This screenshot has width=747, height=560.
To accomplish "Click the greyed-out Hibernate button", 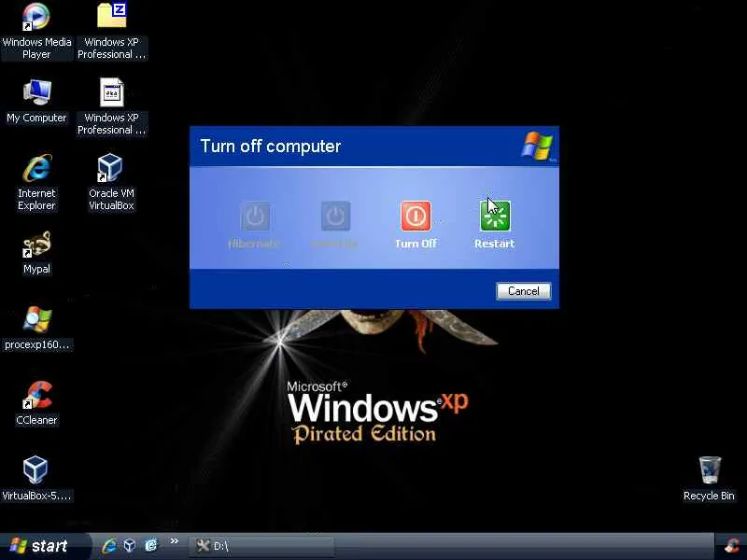I will 255,216.
